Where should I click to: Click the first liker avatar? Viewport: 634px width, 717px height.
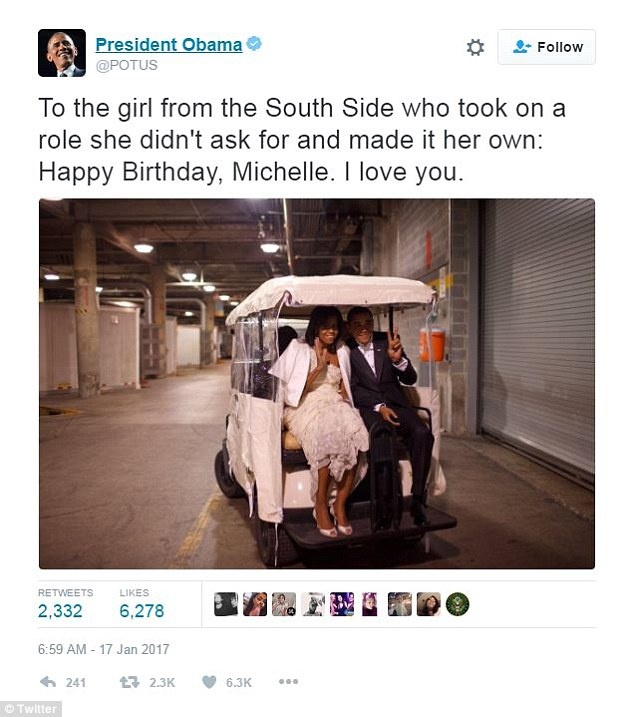226,604
